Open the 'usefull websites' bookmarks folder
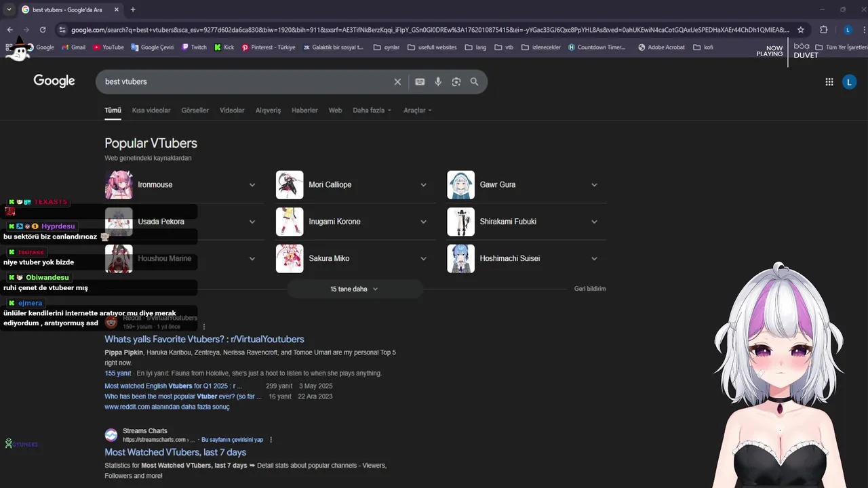The image size is (868, 488). tap(432, 47)
